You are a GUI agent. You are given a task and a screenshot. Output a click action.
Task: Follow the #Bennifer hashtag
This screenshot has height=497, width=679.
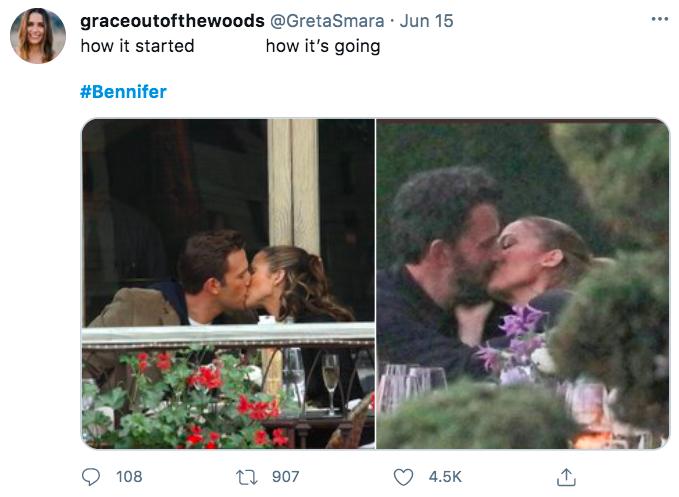(x=123, y=92)
